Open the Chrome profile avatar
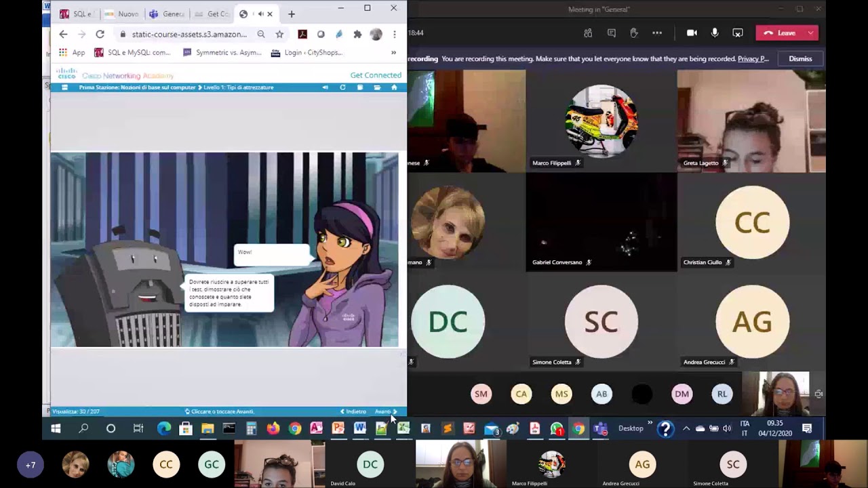The image size is (868, 488). (376, 34)
